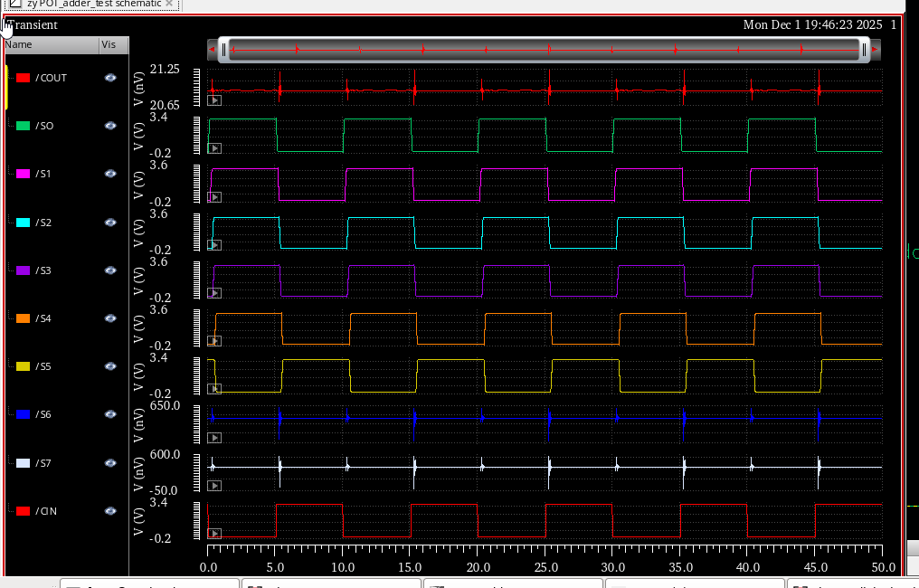Click the play marker in the /COUT strip
Screen dimensions: 919x588
point(214,100)
